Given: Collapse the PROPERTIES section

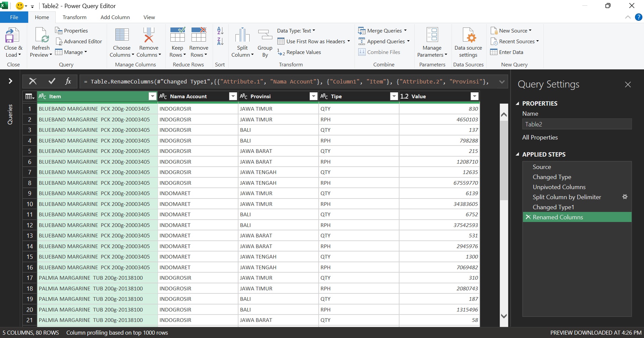Looking at the screenshot, I should coord(518,104).
